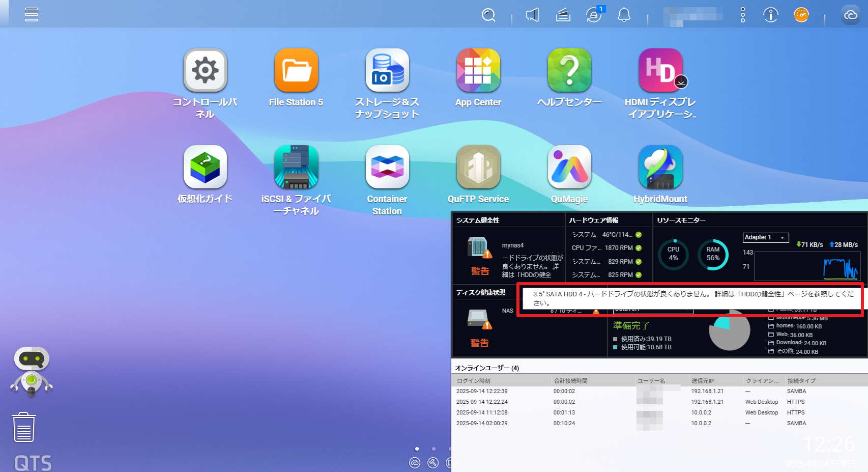Click the '829 RPM' system fan row

606,262
